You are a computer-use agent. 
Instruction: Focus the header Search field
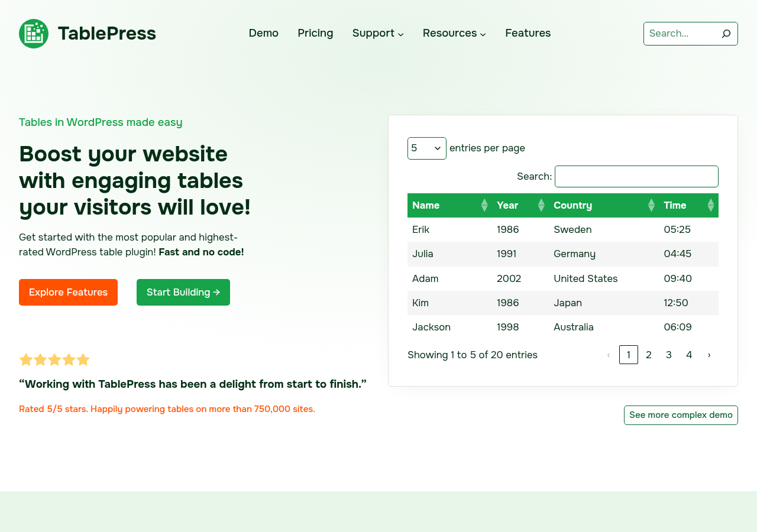(x=680, y=34)
